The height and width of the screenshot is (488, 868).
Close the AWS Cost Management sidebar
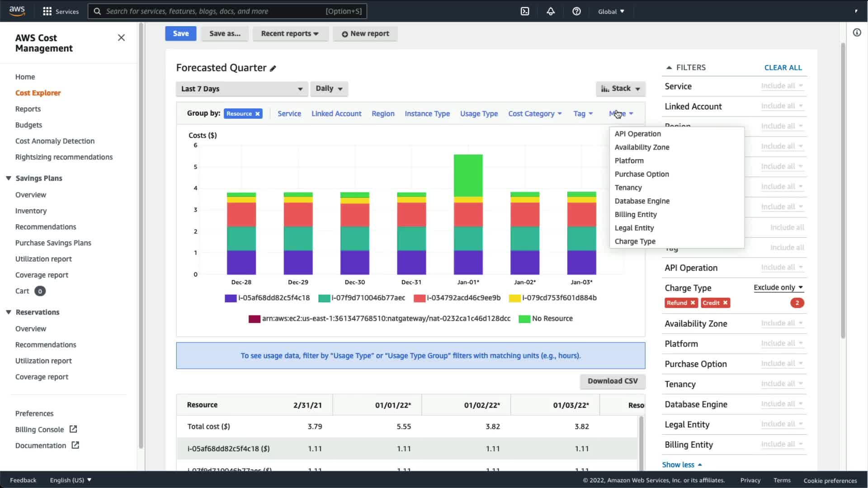(x=121, y=38)
